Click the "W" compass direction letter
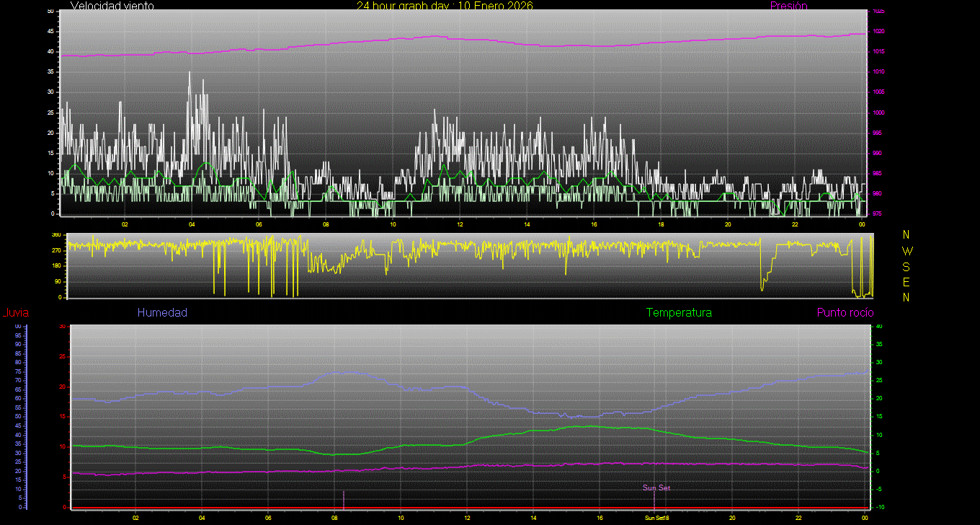Image resolution: width=980 pixels, height=525 pixels. point(906,250)
